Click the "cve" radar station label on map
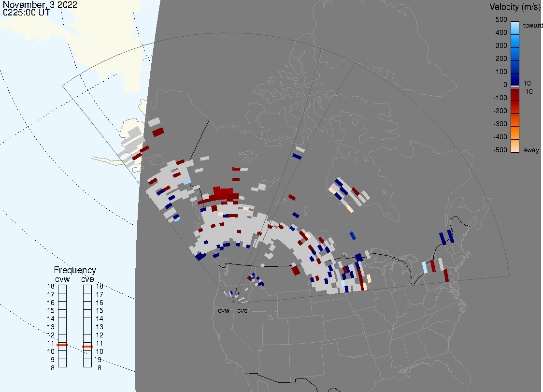This screenshot has height=392, width=543. pyautogui.click(x=242, y=310)
